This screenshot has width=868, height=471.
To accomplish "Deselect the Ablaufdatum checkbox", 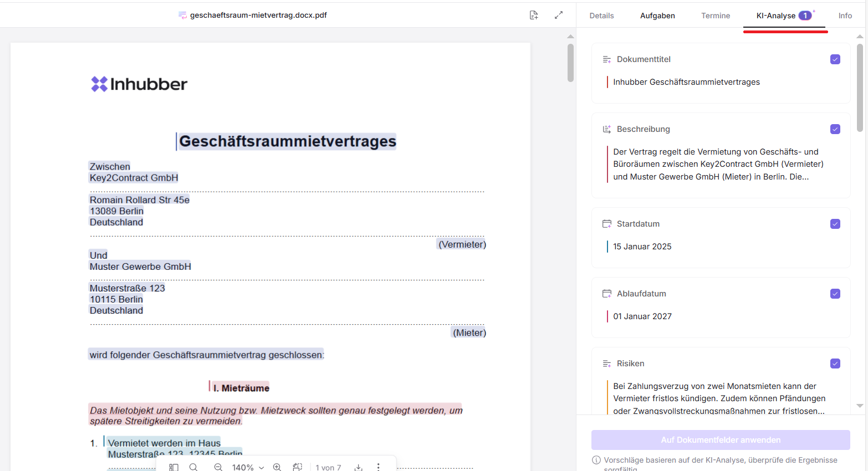I will tap(835, 294).
